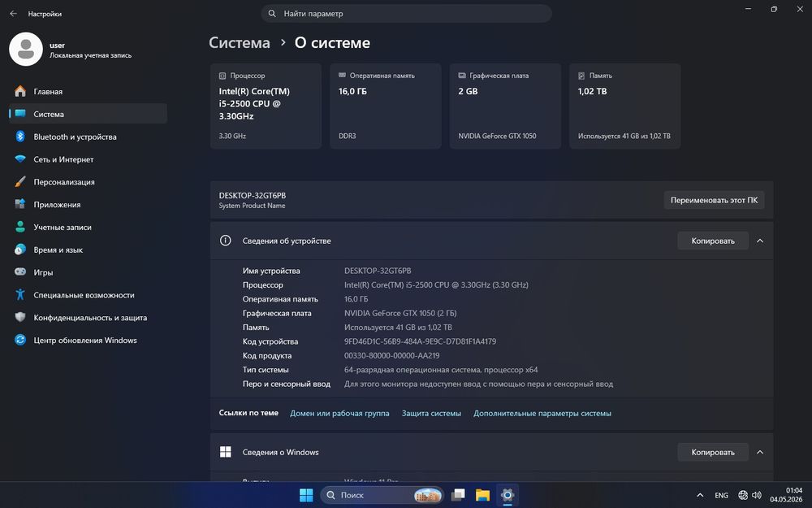Click the Процессор info card
Image resolution: width=812 pixels, height=508 pixels.
click(266, 106)
